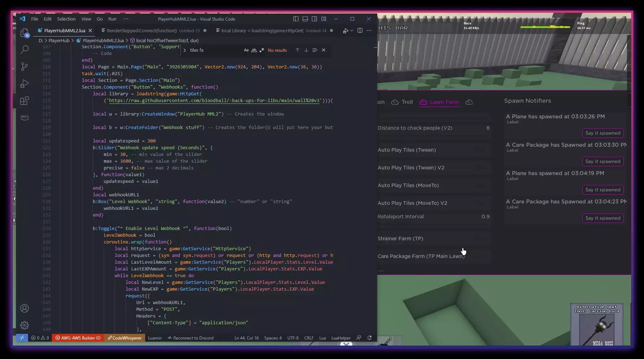Toggle Find in Selection

(315, 50)
